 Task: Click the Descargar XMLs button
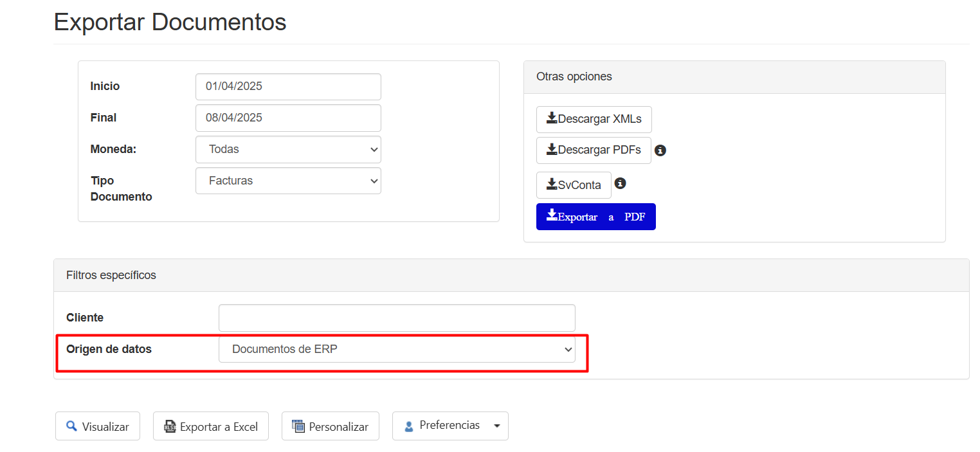[594, 120]
